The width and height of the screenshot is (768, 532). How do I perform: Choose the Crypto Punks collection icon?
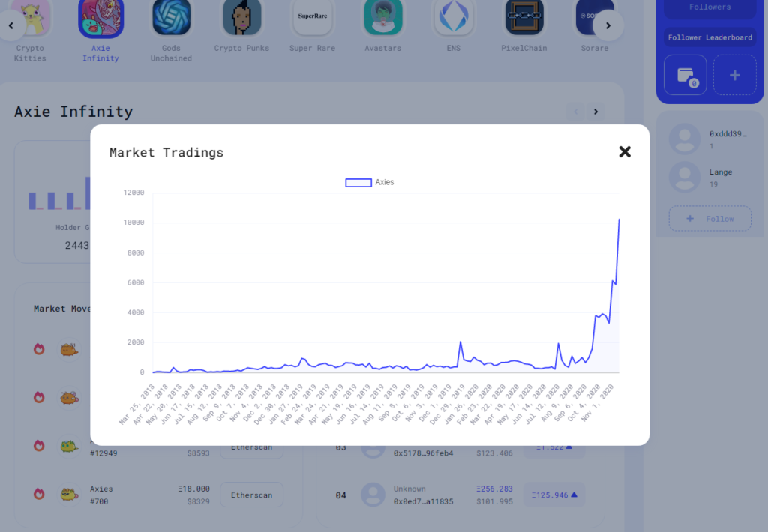coord(242,18)
